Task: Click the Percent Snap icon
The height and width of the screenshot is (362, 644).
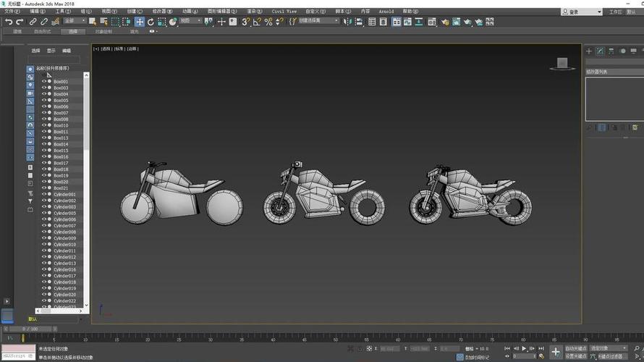Action: [268, 22]
